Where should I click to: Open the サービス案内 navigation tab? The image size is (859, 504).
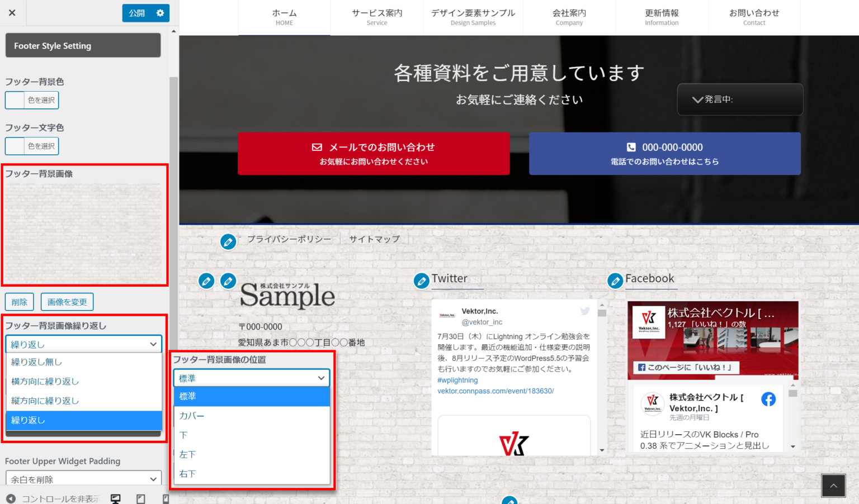[376, 17]
